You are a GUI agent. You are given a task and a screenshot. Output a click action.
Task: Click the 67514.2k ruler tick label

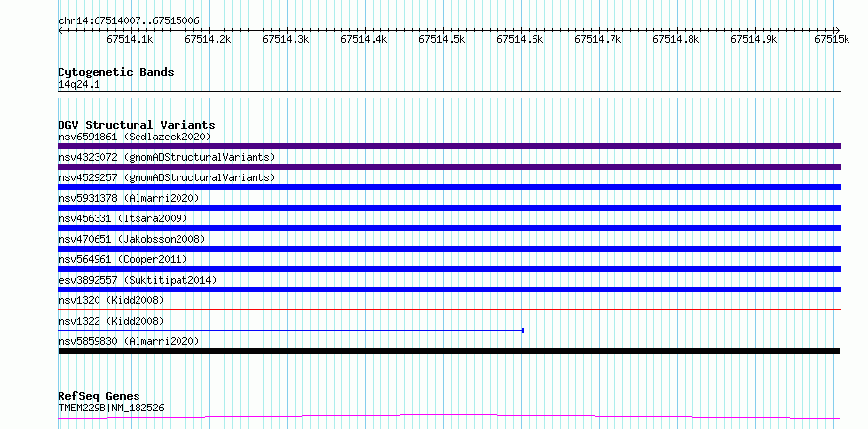(x=208, y=39)
